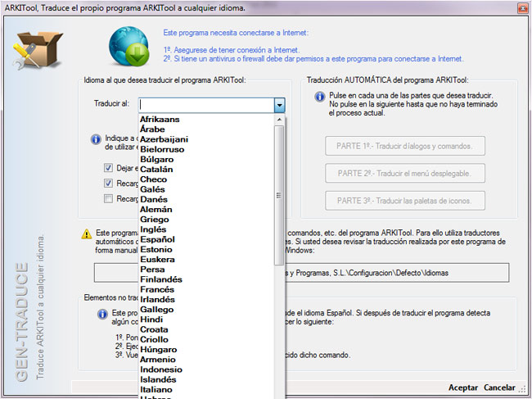
Task: Choose Persa in the list
Action: [x=206, y=270]
